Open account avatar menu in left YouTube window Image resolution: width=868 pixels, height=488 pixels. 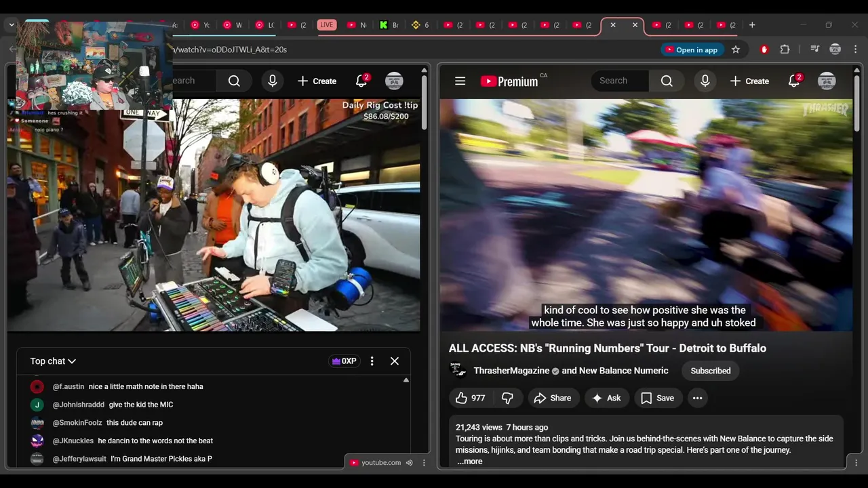(x=394, y=81)
